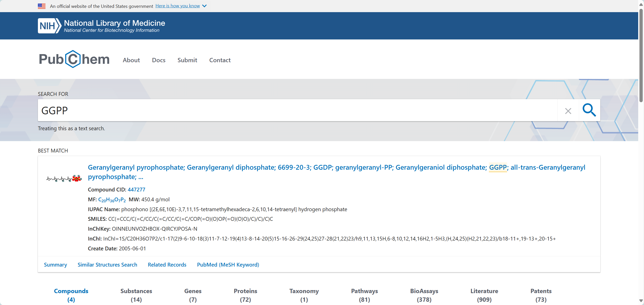Open the Contact page link
This screenshot has width=644, height=305.
220,60
